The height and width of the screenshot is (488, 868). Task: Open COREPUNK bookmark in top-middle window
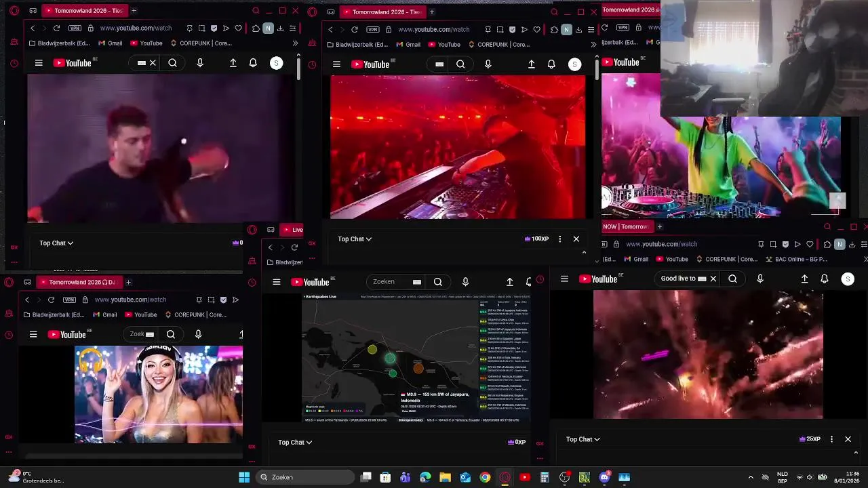[499, 45]
